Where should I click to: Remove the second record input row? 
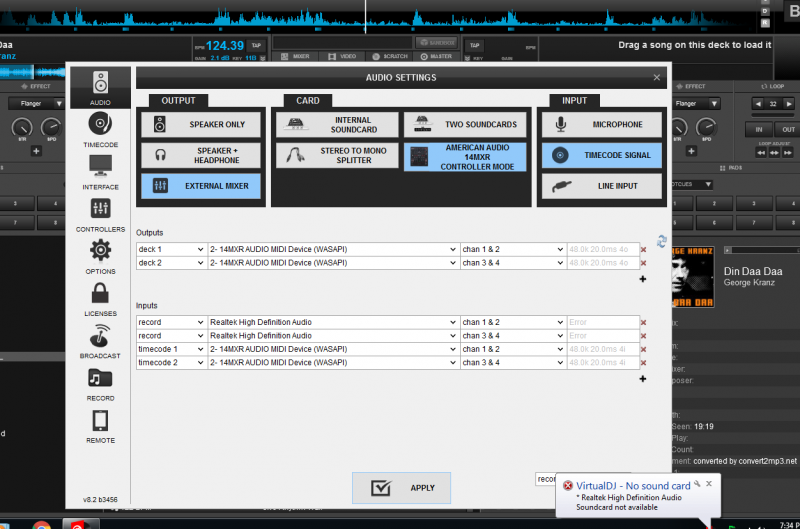[x=643, y=336]
